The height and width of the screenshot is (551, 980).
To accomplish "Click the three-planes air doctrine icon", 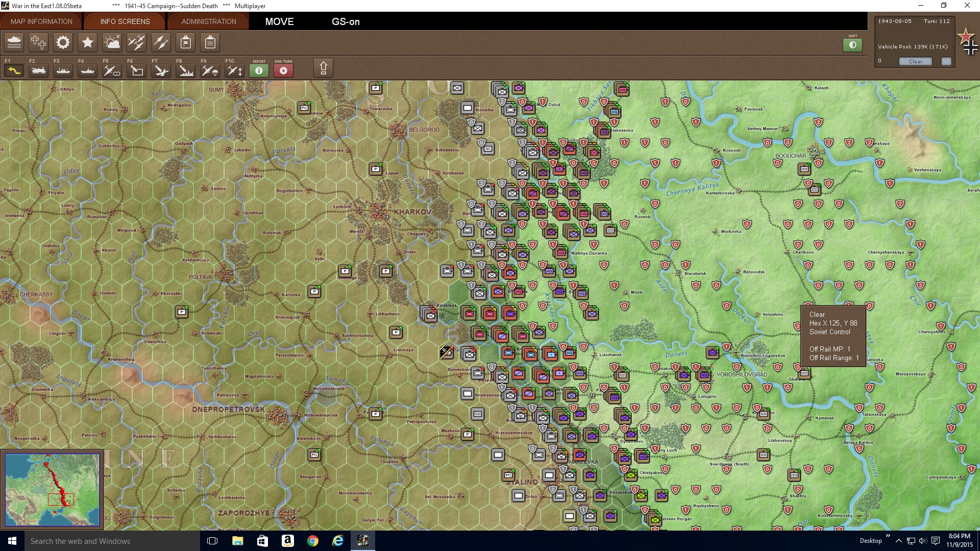I will point(136,42).
